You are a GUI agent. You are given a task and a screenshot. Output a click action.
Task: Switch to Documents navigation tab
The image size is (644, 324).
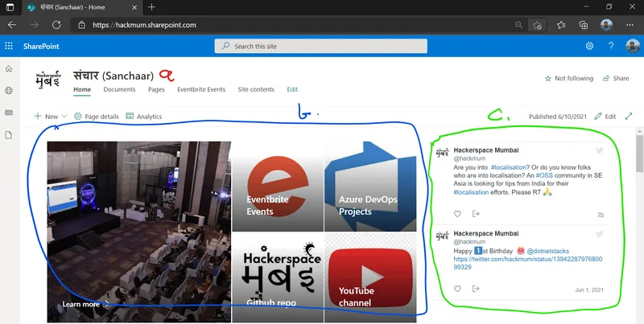tap(119, 89)
